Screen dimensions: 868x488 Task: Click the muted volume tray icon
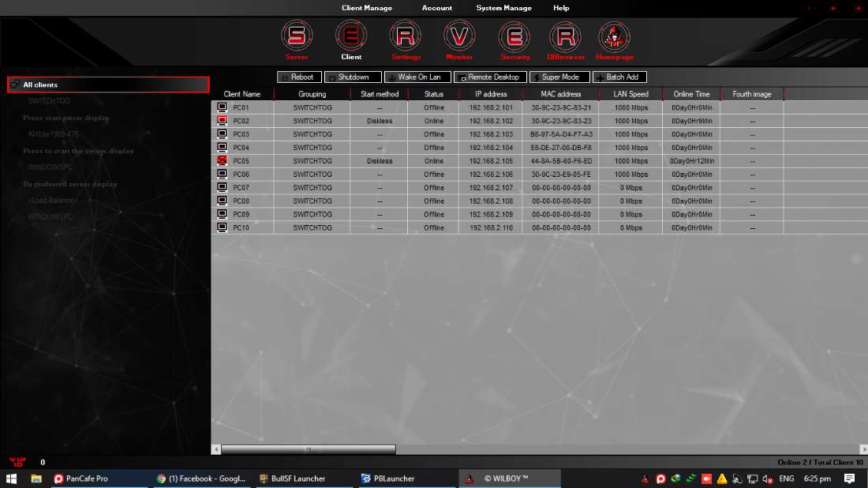coord(767,479)
